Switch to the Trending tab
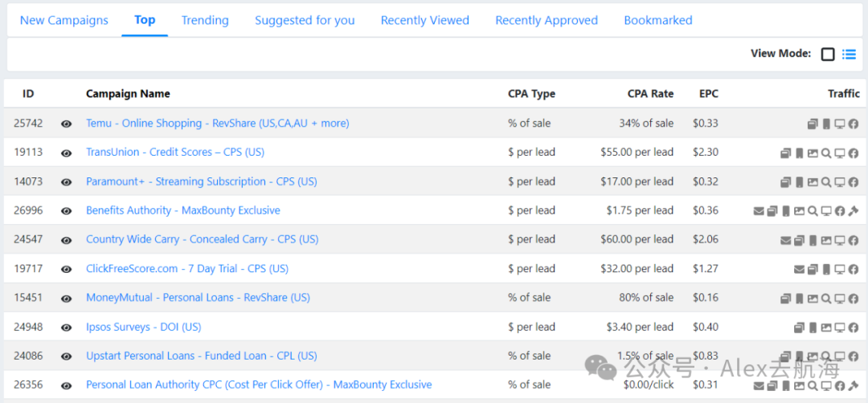Image resolution: width=868 pixels, height=403 pixels. point(205,20)
